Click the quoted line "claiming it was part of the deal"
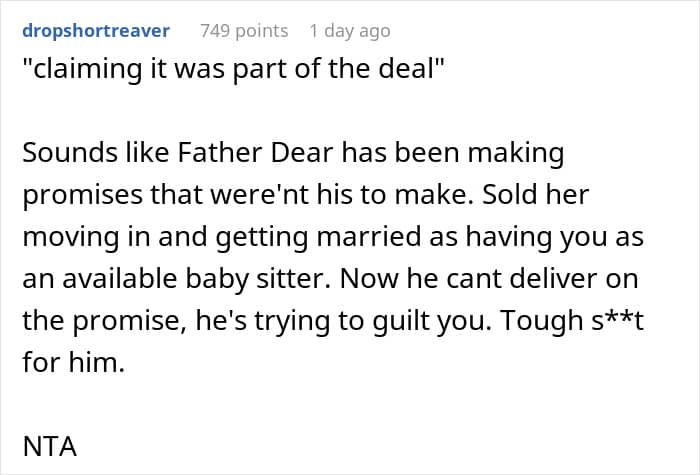Screen dimensions: 700x475 (x=233, y=69)
